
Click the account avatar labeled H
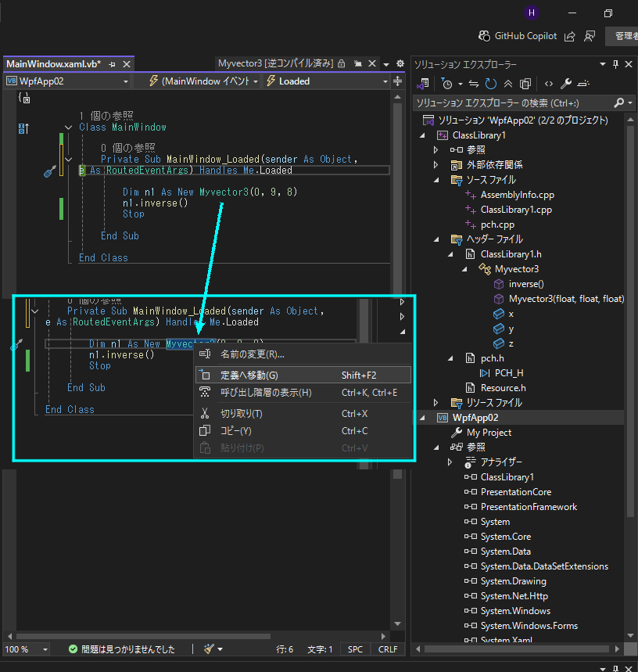532,13
